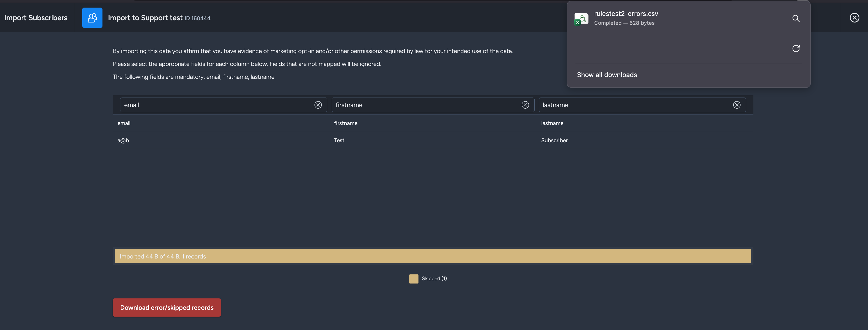Click the 'Please select the appropriate fields' instruction
Screen dimensions: 868x330
247,64
